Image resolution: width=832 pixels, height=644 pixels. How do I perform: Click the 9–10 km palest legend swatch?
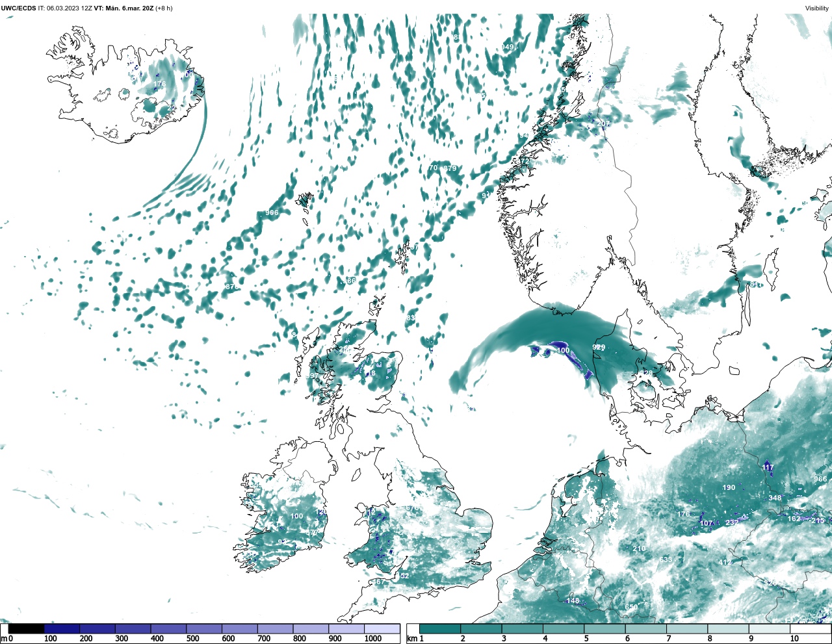click(770, 629)
